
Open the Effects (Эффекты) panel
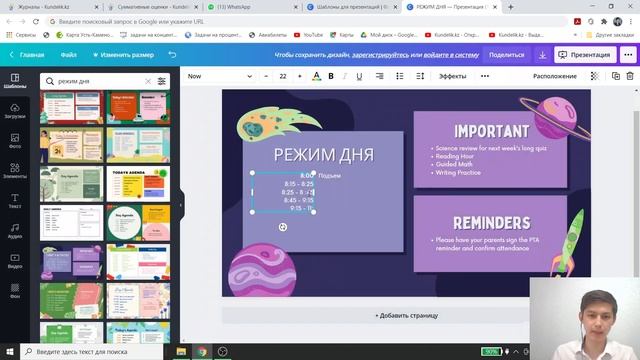pyautogui.click(x=452, y=76)
